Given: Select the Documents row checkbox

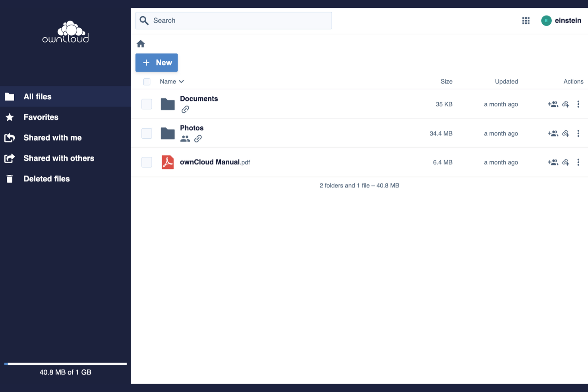Looking at the screenshot, I should pyautogui.click(x=147, y=104).
